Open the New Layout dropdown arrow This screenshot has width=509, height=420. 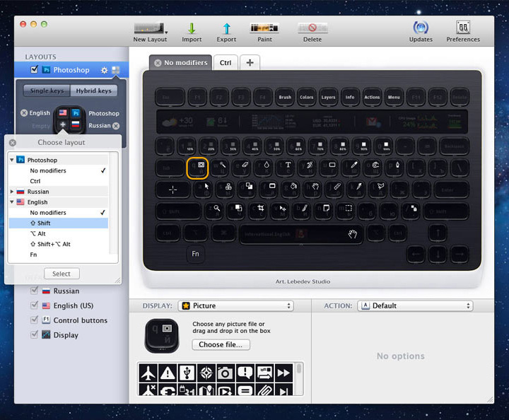166,33
